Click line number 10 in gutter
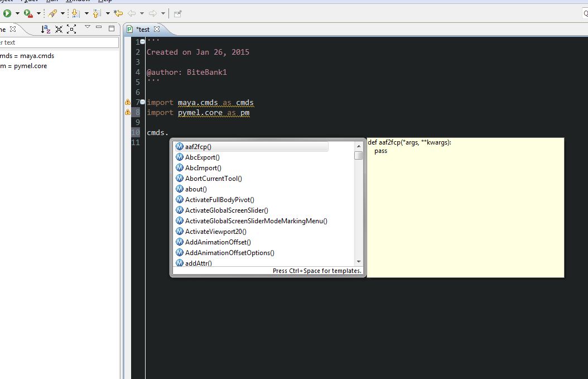Screen dimensions: 588x379 pos(136,132)
